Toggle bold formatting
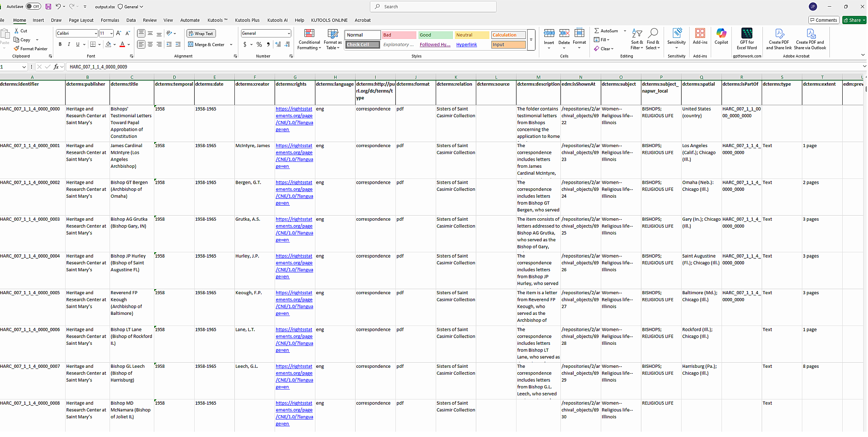 click(x=60, y=44)
